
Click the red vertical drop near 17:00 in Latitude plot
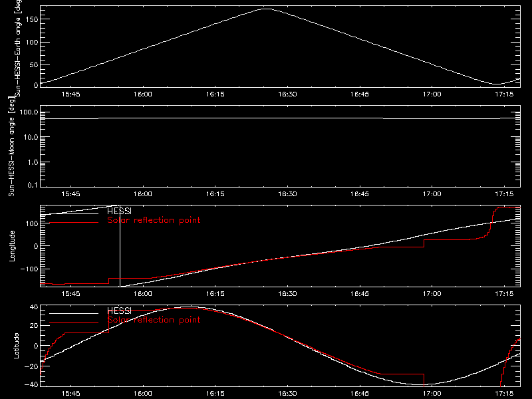point(424,380)
